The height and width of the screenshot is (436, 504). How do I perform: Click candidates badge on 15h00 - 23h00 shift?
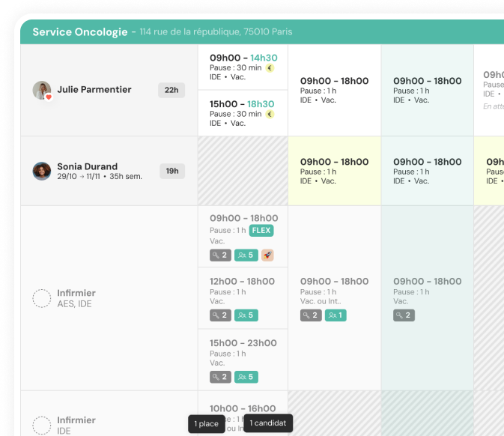pyautogui.click(x=246, y=377)
